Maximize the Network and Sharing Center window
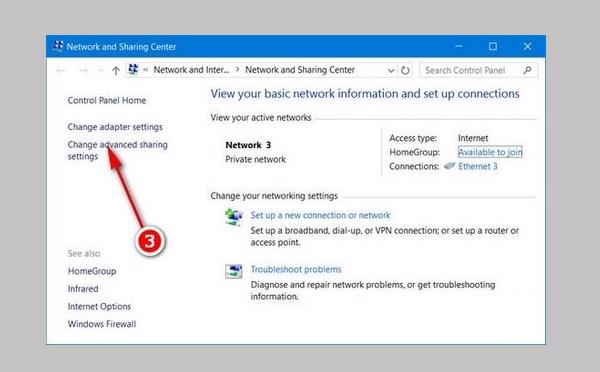Screen dimensions: 600x372 tap(493, 46)
